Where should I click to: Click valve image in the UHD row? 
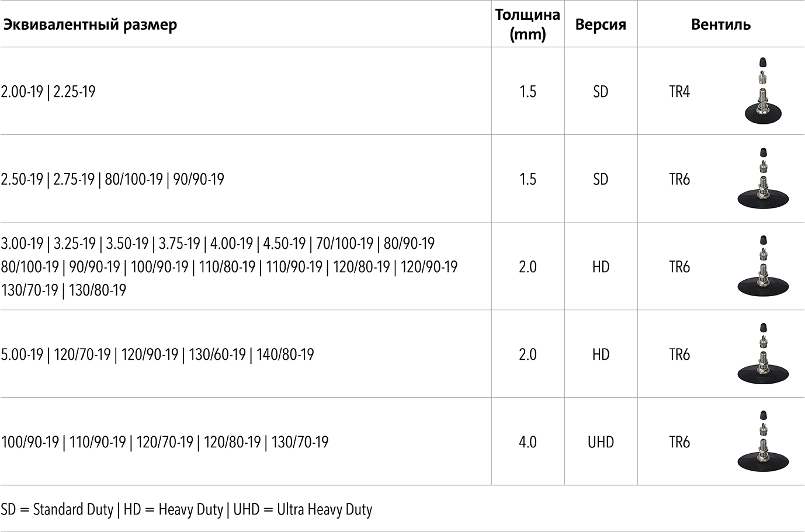(762, 441)
